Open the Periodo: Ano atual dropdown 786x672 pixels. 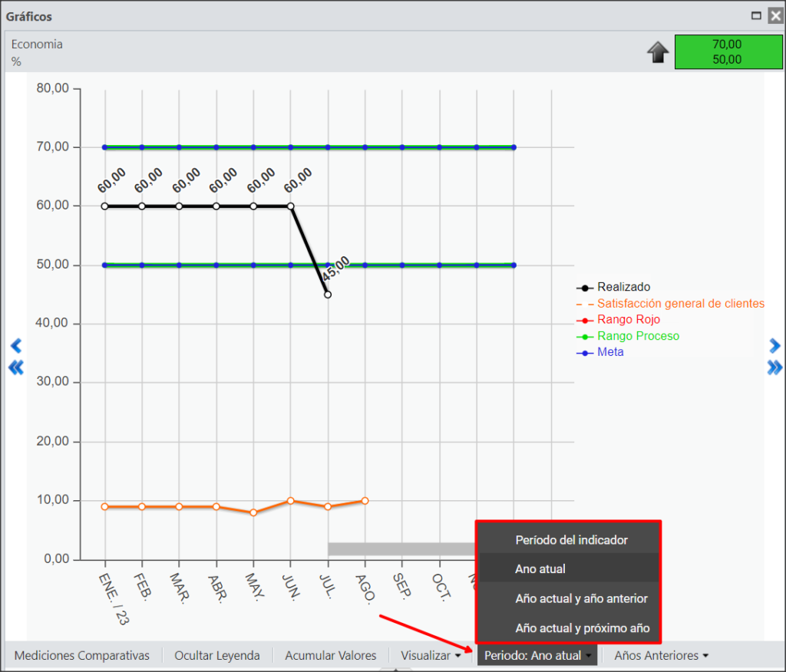click(537, 655)
